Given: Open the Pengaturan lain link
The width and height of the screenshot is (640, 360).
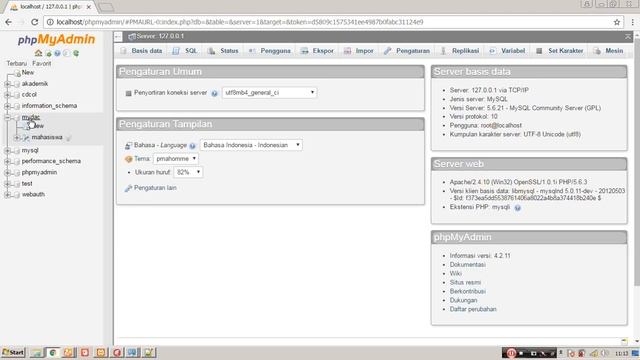Looking at the screenshot, I should pyautogui.click(x=155, y=188).
